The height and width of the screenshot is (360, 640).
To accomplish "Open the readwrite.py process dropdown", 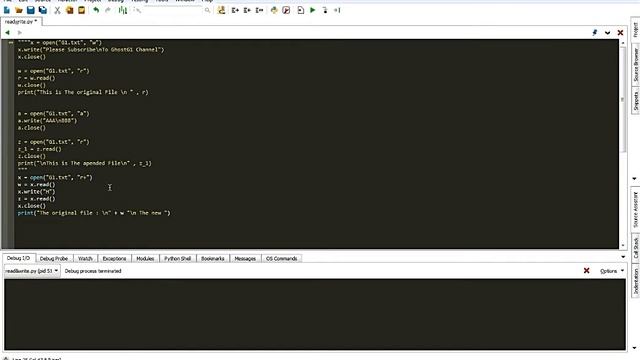I will click(x=32, y=271).
